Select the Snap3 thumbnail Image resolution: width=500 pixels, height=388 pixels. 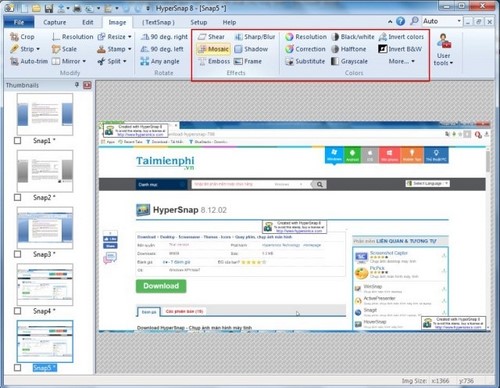45,228
